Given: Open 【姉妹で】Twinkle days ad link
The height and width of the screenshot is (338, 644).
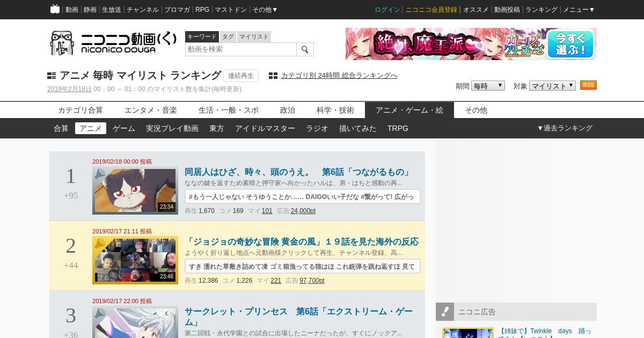Looking at the screenshot, I should (x=545, y=333).
